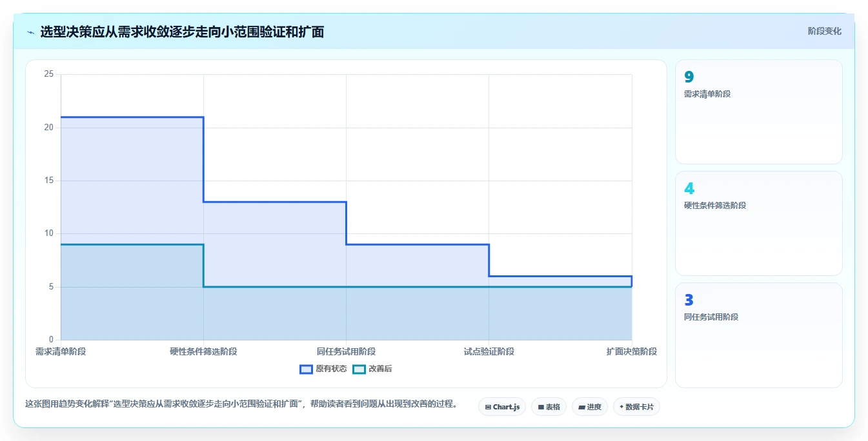Screen dimensions: 868x441
Task: Click the 硬性条件筛选阶段 x-axis label
Action: coord(203,351)
